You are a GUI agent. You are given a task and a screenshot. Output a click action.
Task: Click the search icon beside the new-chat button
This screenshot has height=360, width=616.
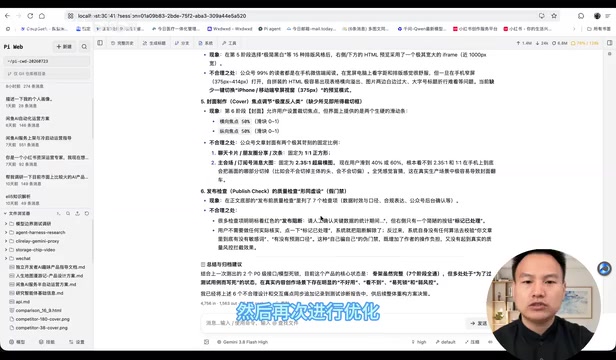84,47
